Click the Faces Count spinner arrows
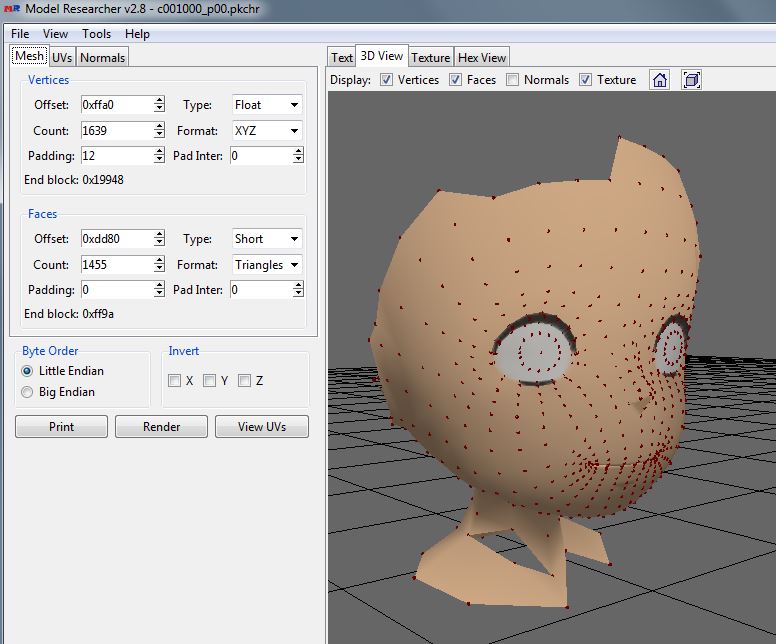The image size is (776, 644). 159,264
